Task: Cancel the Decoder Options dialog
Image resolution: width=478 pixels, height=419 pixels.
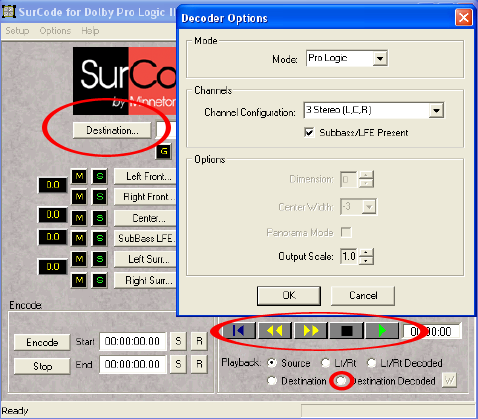Action: 363,296
